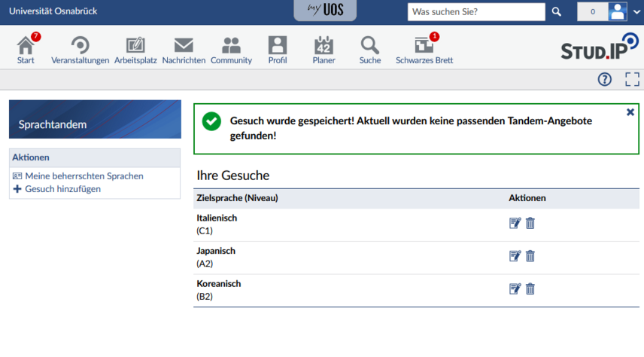
Task: Click Gesuch hinzufügen link
Action: pyautogui.click(x=62, y=189)
